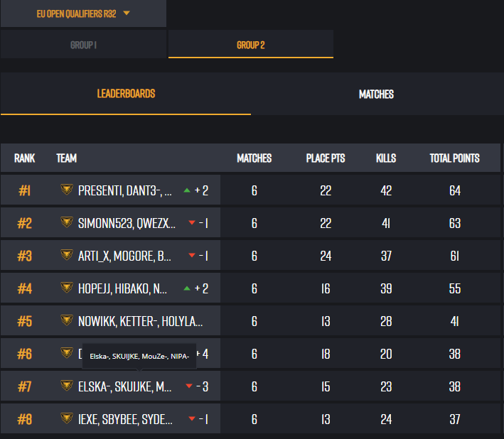Screen dimensions: 504x439
Task: Click the Elska-, SKUIJKE, MouZe-, NIPA- tooltip
Action: (139, 356)
